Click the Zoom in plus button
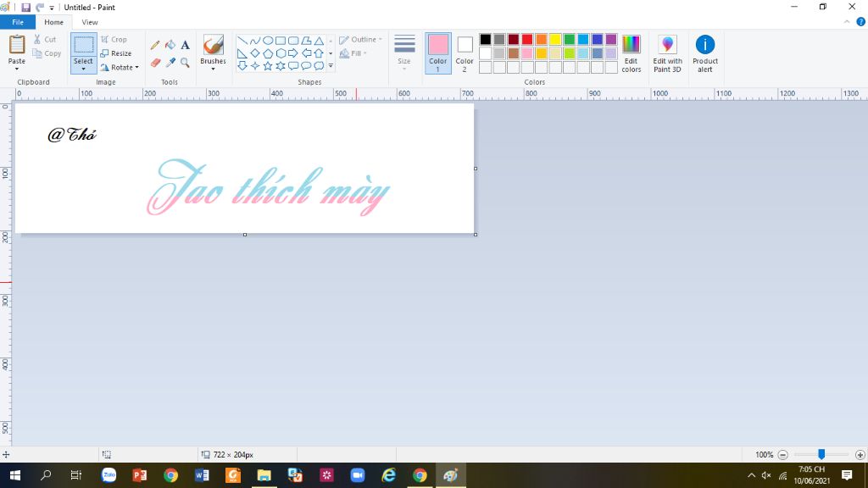Image resolution: width=868 pixels, height=488 pixels. click(860, 455)
